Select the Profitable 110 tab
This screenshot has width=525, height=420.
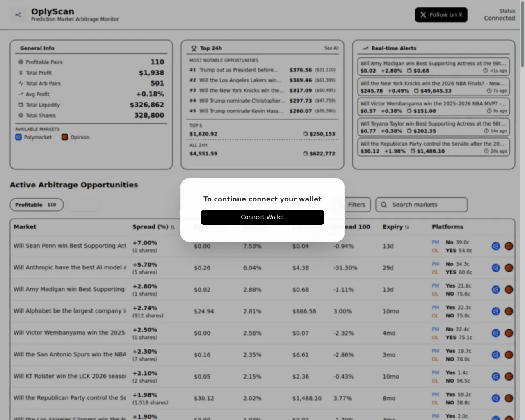pos(37,205)
